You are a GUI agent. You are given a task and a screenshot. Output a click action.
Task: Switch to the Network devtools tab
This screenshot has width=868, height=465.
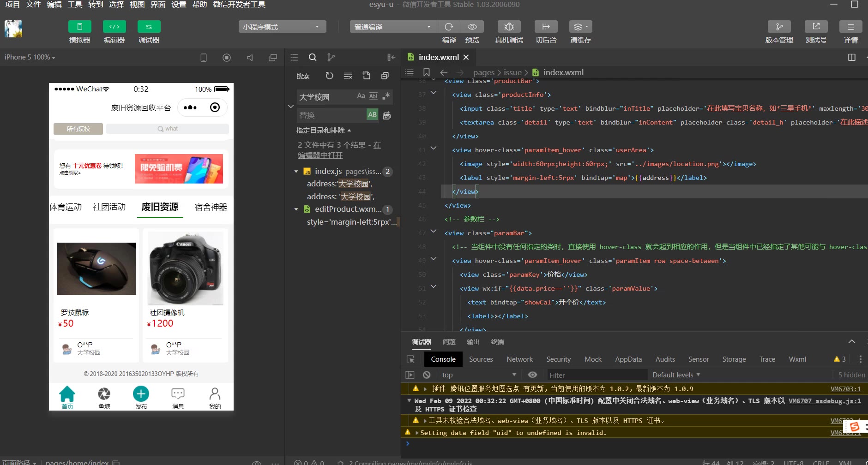click(x=519, y=359)
